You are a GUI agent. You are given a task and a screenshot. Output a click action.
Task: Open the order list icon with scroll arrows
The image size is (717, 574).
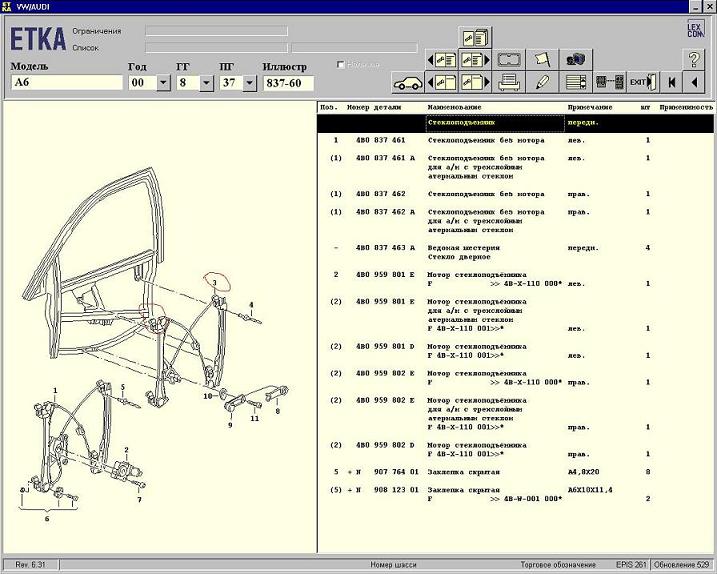(x=575, y=82)
